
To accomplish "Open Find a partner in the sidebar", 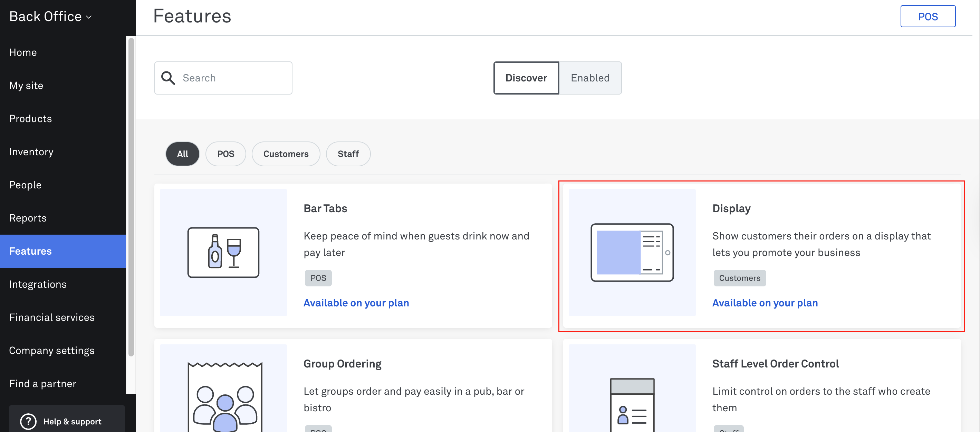I will [63, 383].
